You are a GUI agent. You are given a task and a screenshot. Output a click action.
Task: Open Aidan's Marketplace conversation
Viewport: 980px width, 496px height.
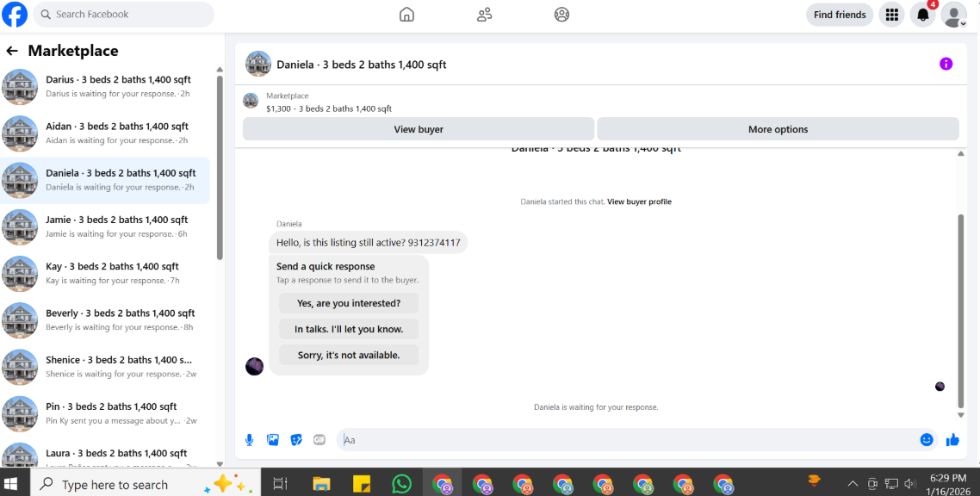[x=105, y=133]
